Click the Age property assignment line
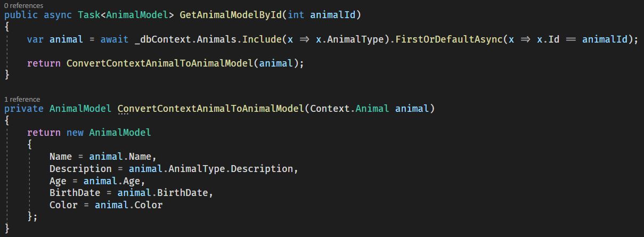 pyautogui.click(x=97, y=181)
